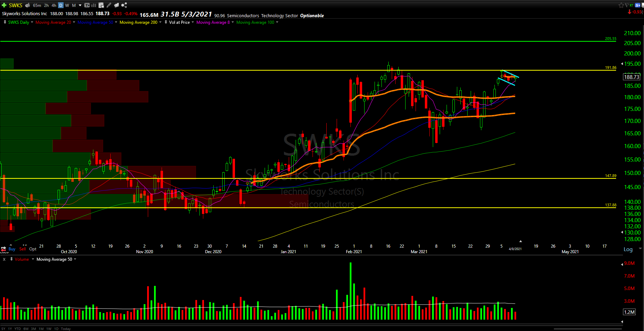Screen dimensions: 644x331
Task: Set chart range to 1D
Action: click(56, 329)
